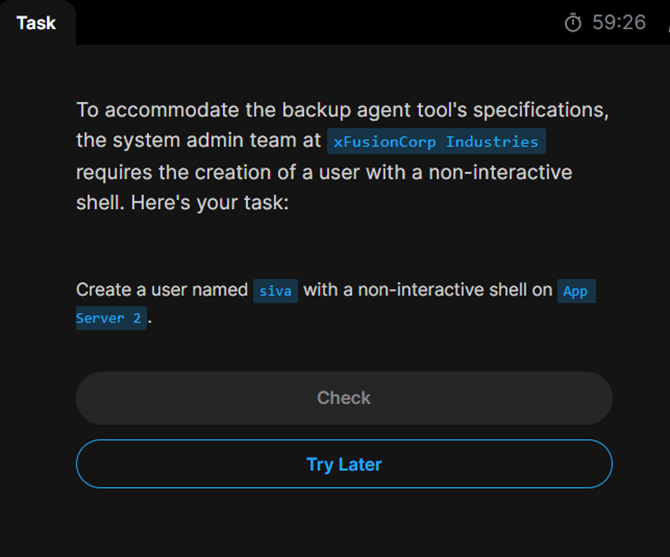670x557 pixels.
Task: Click empty header bar beside Task tab
Action: coord(300,22)
